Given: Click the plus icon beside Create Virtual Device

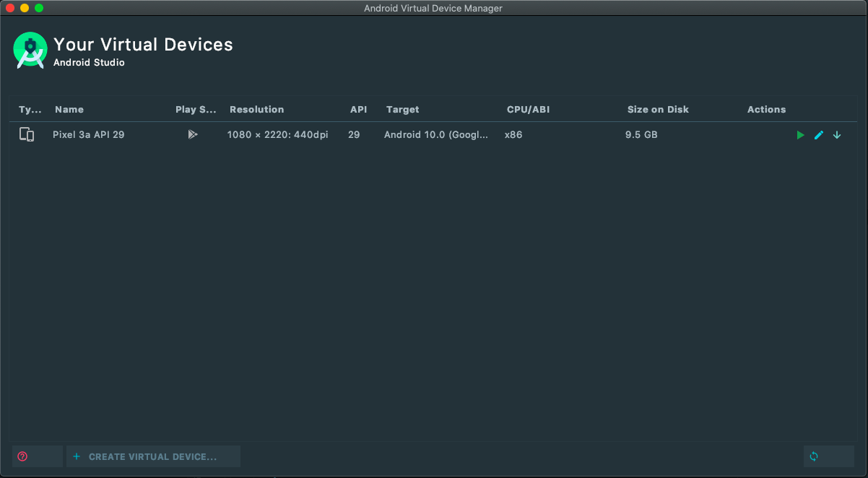Looking at the screenshot, I should click(77, 456).
